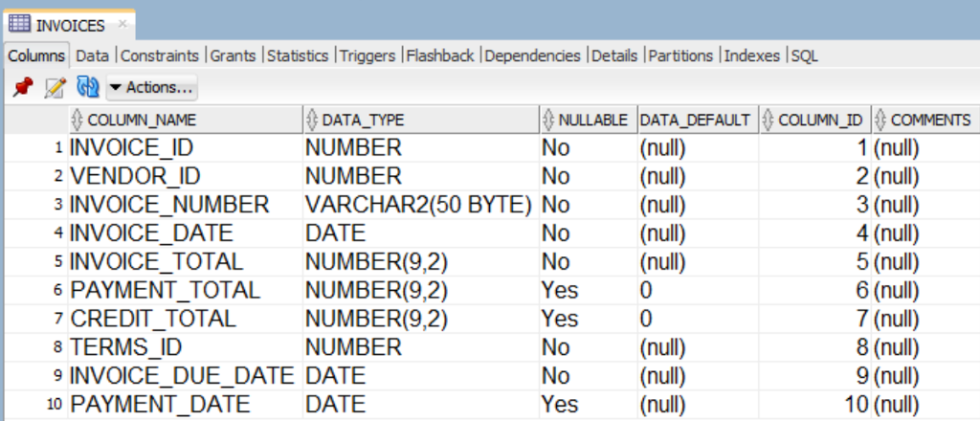Image resolution: width=980 pixels, height=421 pixels.
Task: Click the DATE type in PAYMENT_DATE row
Action: tap(421, 404)
